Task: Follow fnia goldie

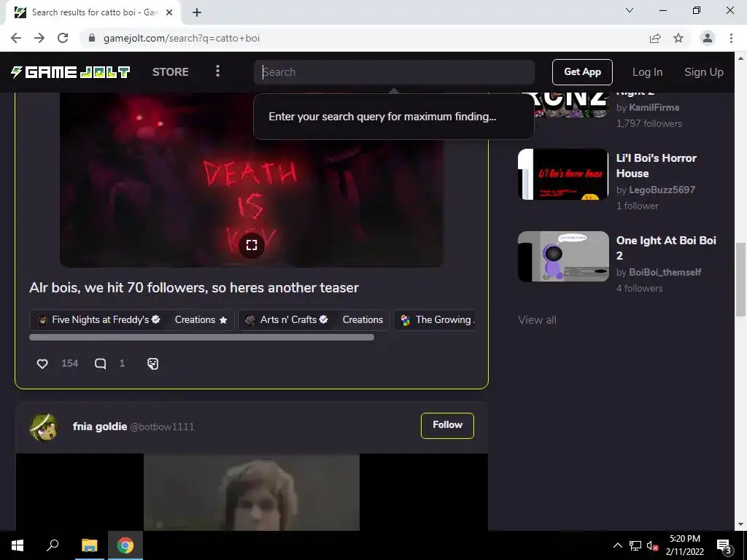Action: point(447,425)
